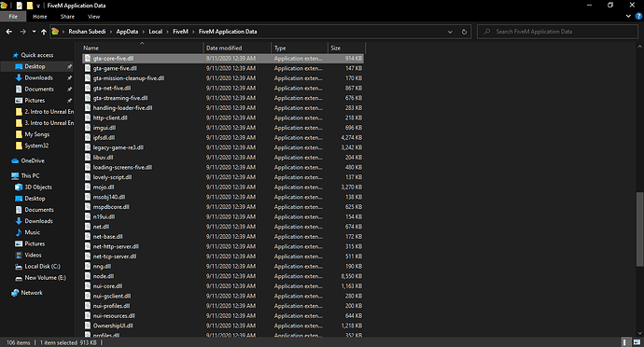This screenshot has width=644, height=347.
Task: Click the Back navigation arrow
Action: tap(9, 32)
